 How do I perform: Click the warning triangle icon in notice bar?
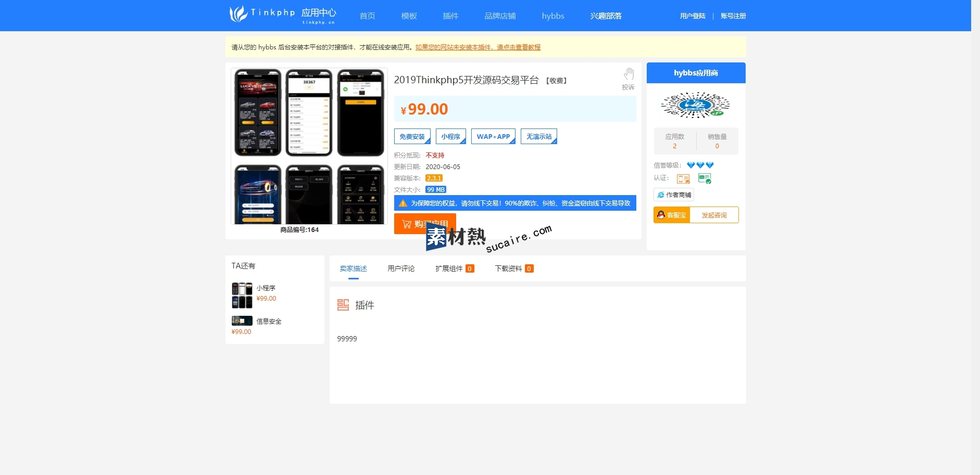(x=403, y=203)
